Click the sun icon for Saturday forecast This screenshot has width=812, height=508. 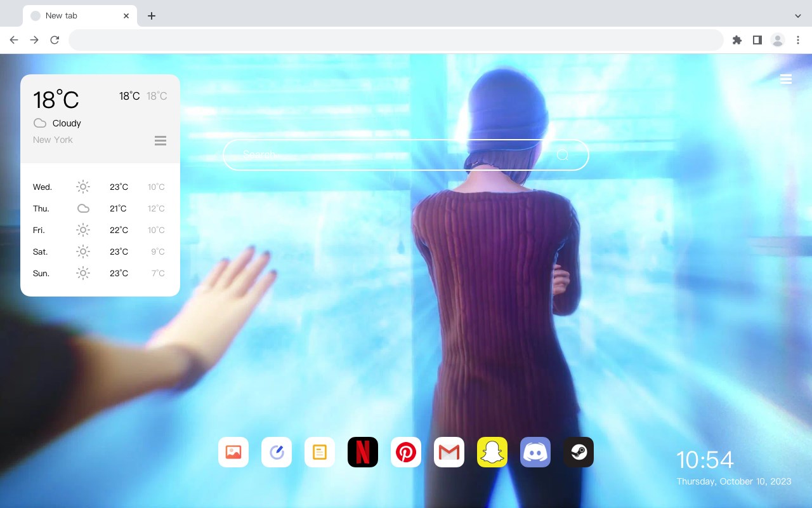tap(83, 251)
